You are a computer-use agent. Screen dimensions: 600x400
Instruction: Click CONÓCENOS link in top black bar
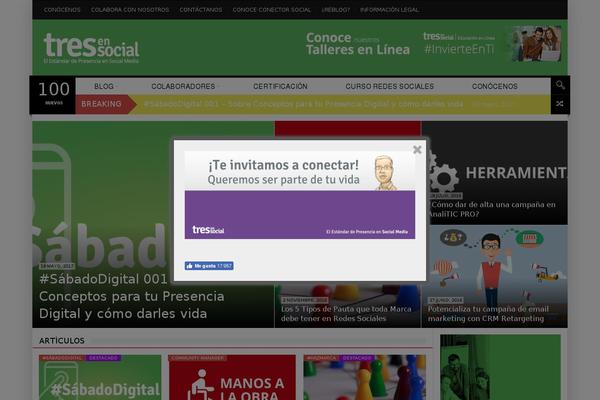click(x=62, y=10)
